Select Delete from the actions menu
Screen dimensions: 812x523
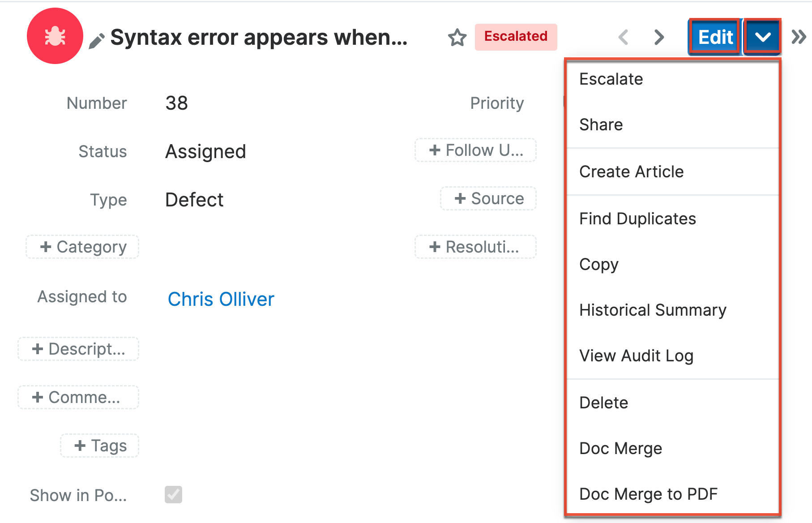pyautogui.click(x=603, y=402)
